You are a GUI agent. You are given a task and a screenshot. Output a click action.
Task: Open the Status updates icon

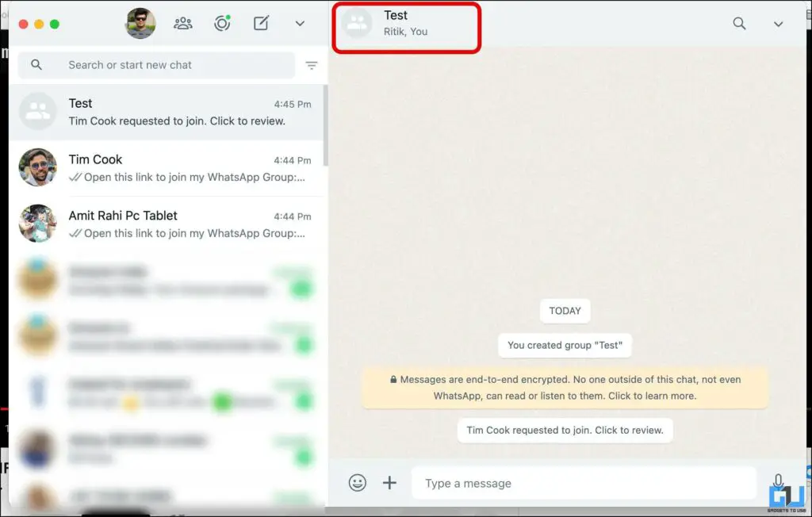(222, 23)
